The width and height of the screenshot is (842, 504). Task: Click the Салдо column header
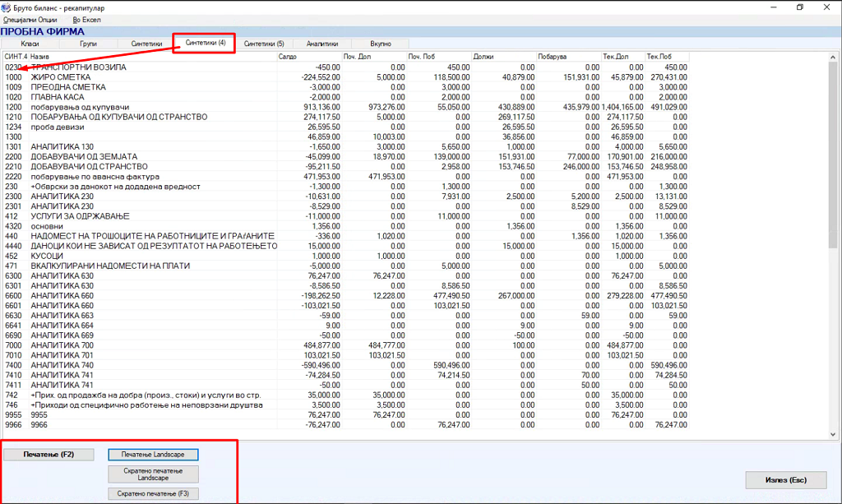coord(308,56)
